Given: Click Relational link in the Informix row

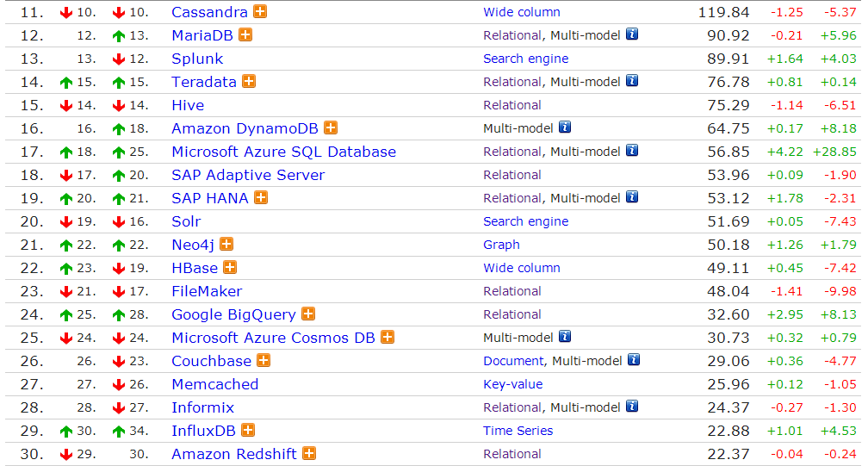Looking at the screenshot, I should point(512,407).
